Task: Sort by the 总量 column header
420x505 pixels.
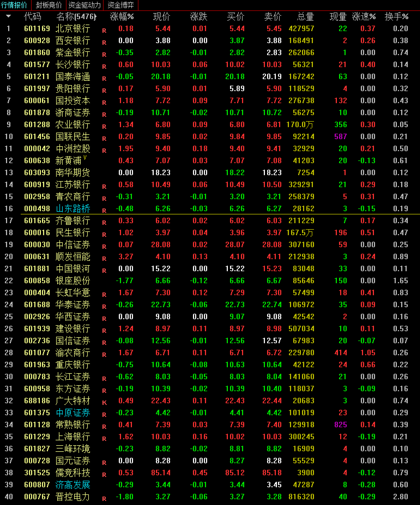Action: pos(306,17)
